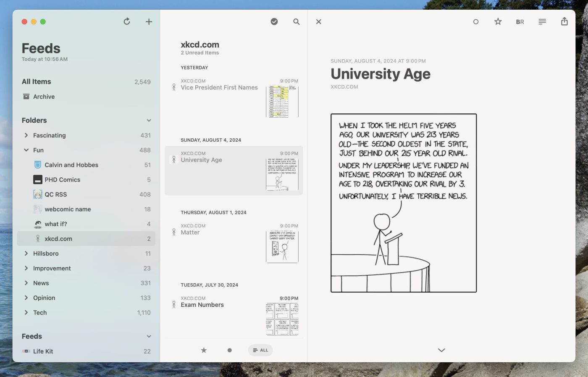This screenshot has height=377, width=588.
Task: Select the Opinion folder name
Action: pos(44,298)
